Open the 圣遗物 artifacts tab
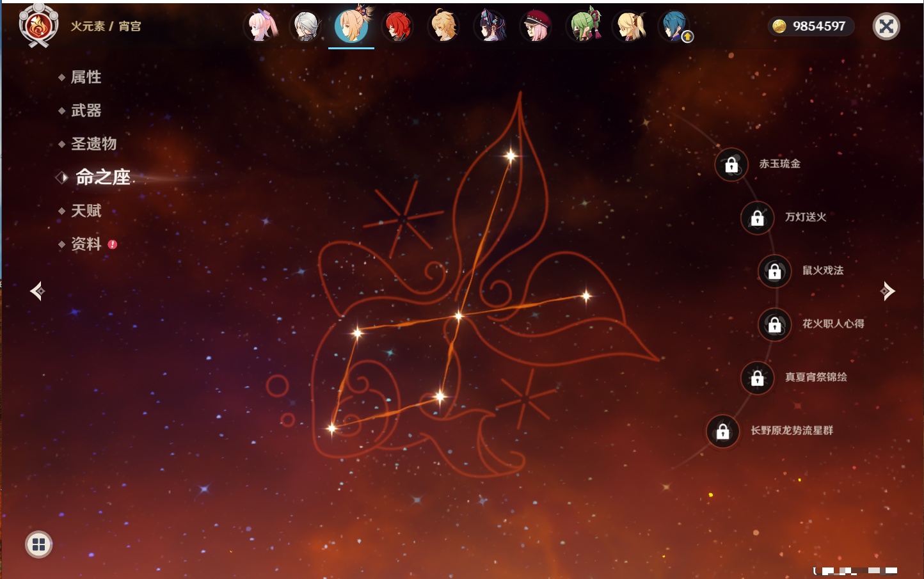This screenshot has height=579, width=924. coord(93,144)
